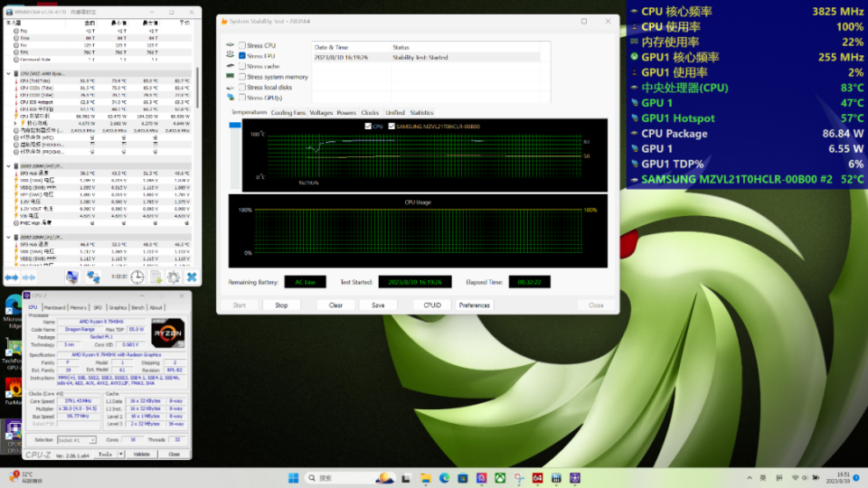
Task: Click HWiNFO log file icon
Action: (156, 277)
